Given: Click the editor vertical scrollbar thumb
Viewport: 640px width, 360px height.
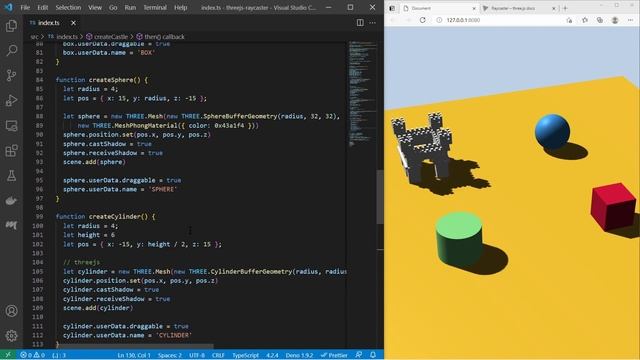Looking at the screenshot, I should tap(380, 197).
